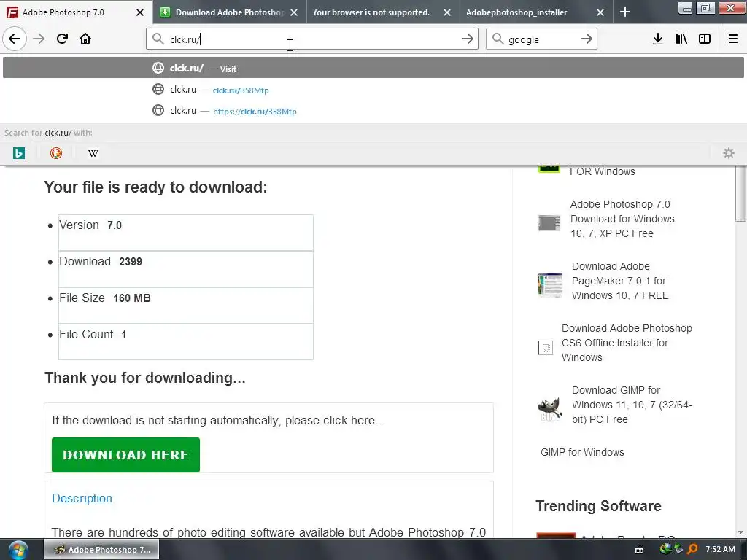Click the File Size 160 MB cell
Screen dimensions: 747x560
click(186, 306)
